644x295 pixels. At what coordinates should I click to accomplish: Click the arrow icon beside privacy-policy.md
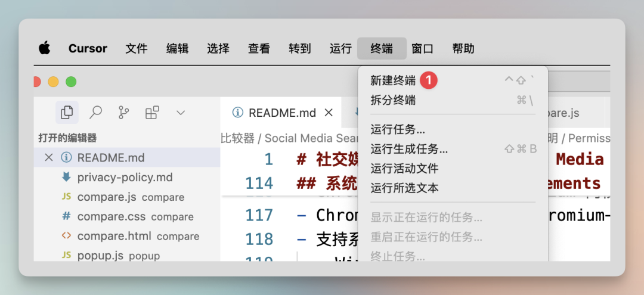(x=66, y=177)
